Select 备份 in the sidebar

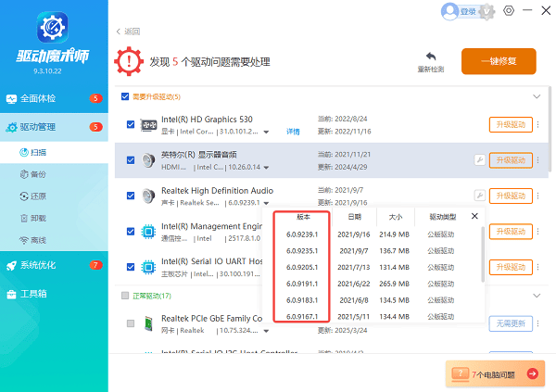coord(39,173)
